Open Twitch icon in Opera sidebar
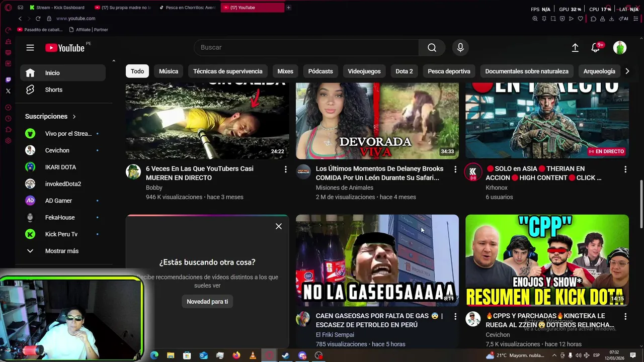Viewport: 644px width, 362px height. [8, 80]
